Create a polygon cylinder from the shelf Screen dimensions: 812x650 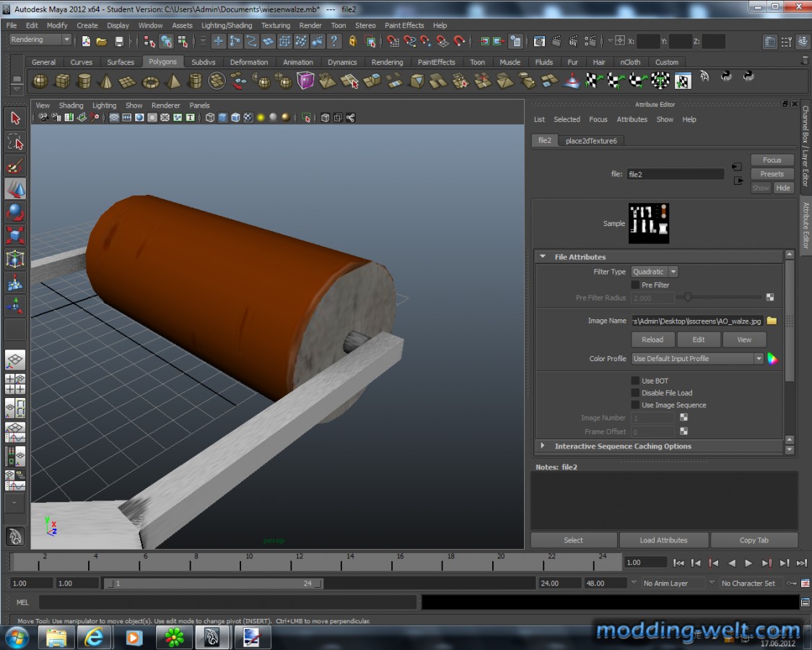[84, 82]
